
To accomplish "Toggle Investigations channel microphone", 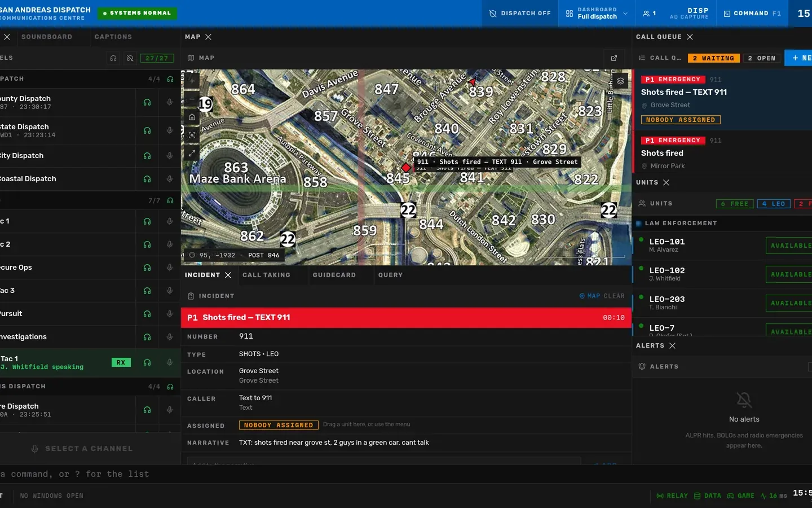I will tap(170, 337).
